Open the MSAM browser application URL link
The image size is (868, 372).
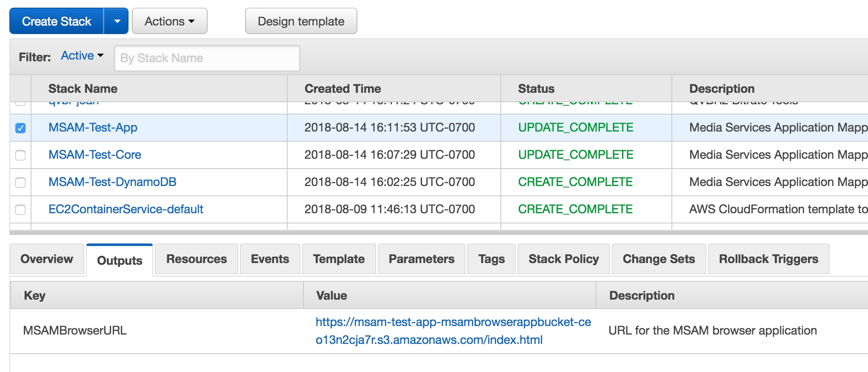pyautogui.click(x=453, y=331)
